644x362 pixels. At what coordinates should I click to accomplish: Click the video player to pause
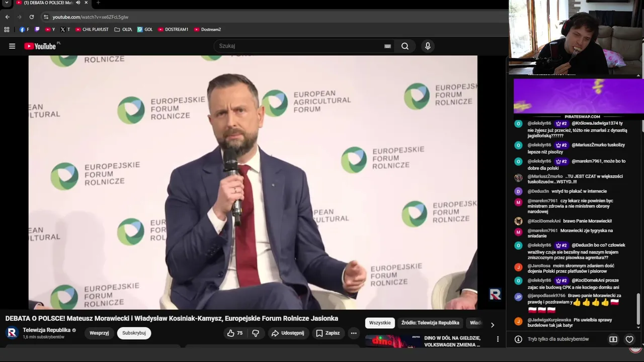pos(253,183)
